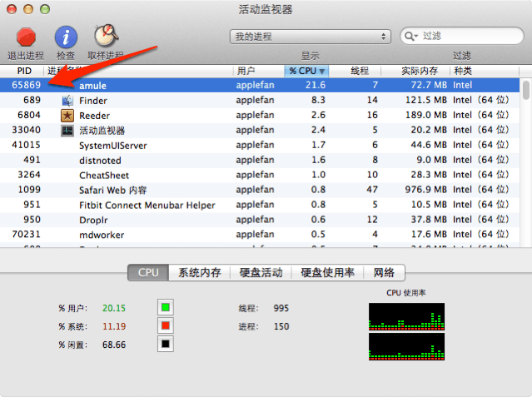The image size is (532, 397).
Task: Click the 189.0 MB memory value
Action: tap(426, 115)
